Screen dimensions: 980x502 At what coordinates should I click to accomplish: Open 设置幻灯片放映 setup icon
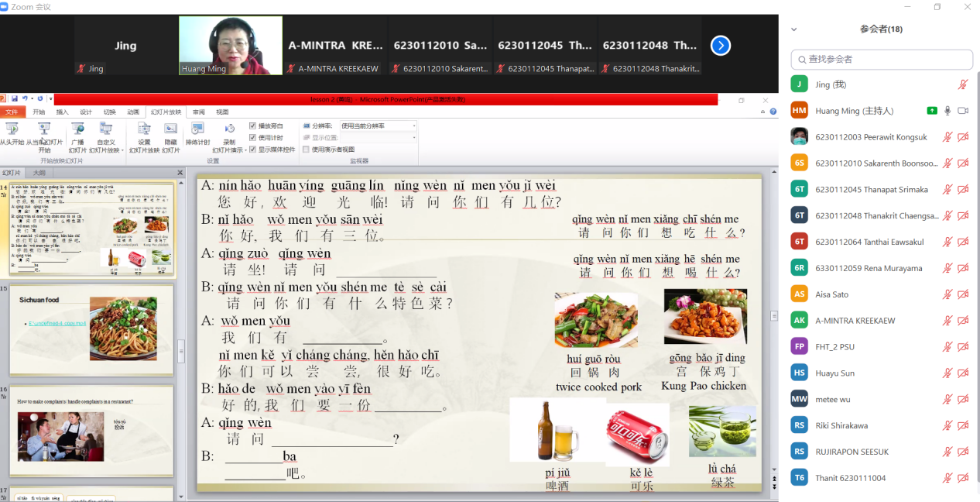click(x=144, y=129)
